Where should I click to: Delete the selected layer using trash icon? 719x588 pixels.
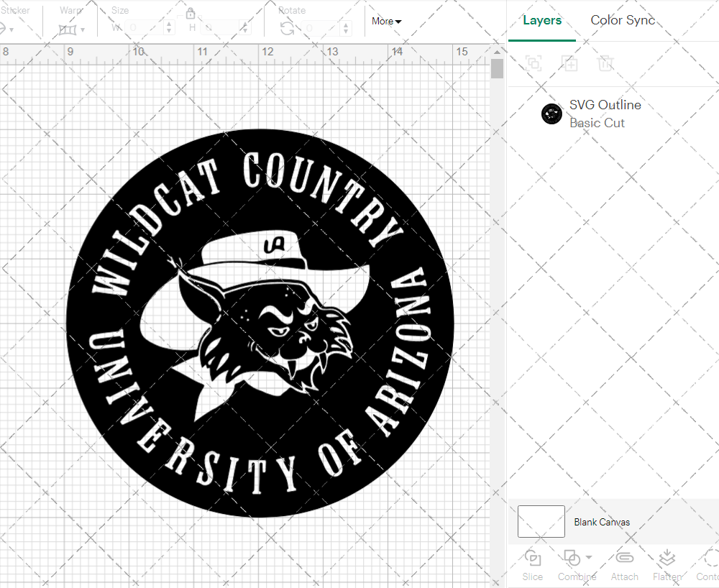pyautogui.click(x=606, y=63)
